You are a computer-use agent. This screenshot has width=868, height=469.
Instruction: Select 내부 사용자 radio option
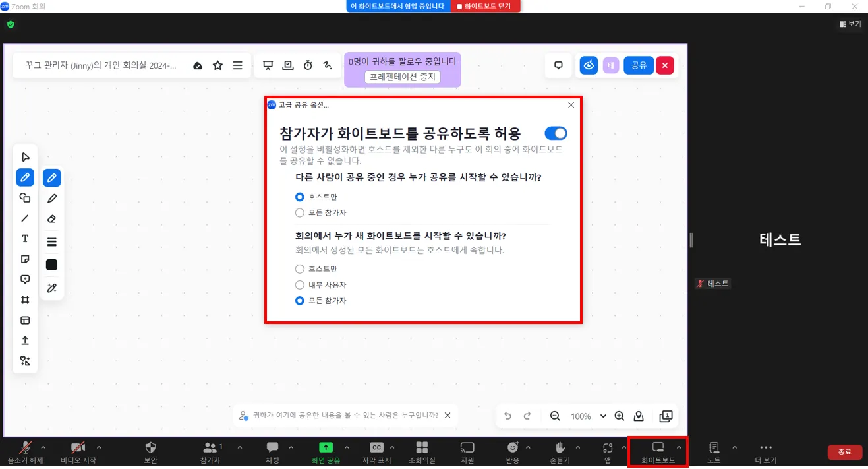point(300,285)
